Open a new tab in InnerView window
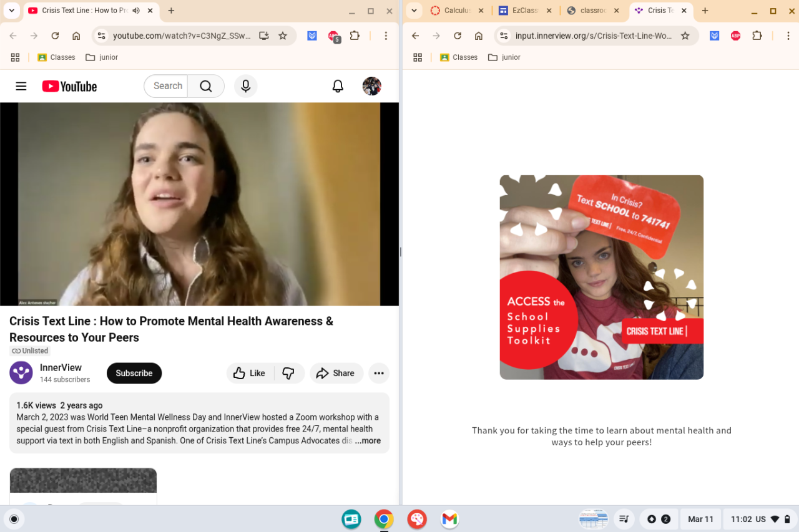The width and height of the screenshot is (799, 532). [x=705, y=11]
